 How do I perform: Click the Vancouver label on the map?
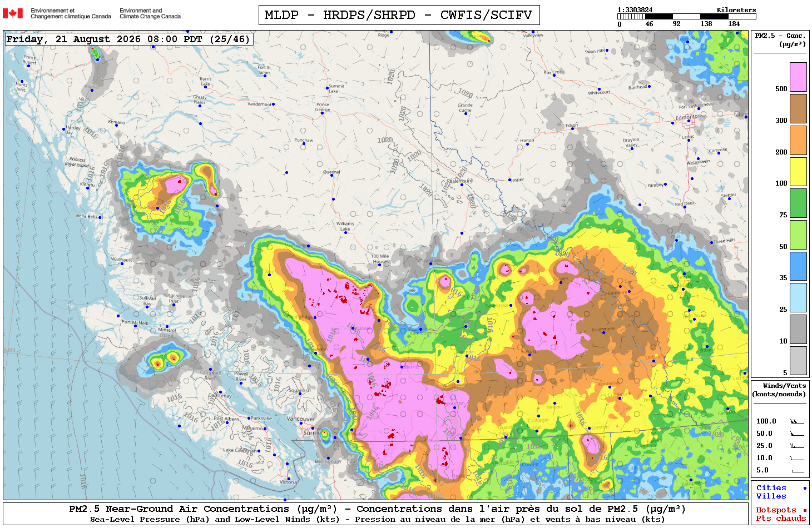(x=301, y=419)
